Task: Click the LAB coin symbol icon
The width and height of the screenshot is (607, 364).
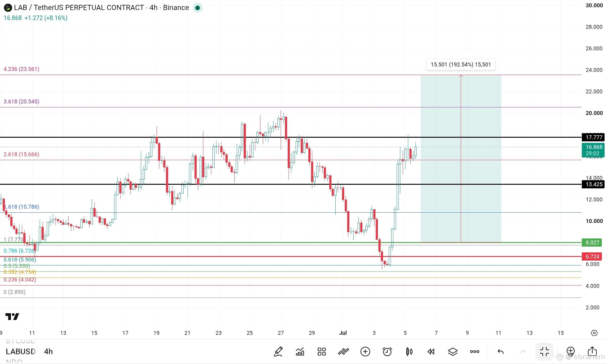Action: point(8,8)
